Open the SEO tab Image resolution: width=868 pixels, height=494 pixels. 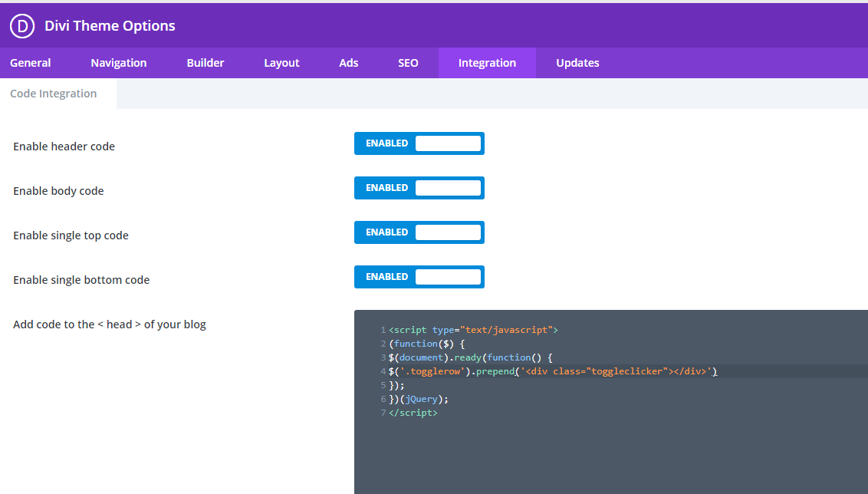click(x=408, y=63)
